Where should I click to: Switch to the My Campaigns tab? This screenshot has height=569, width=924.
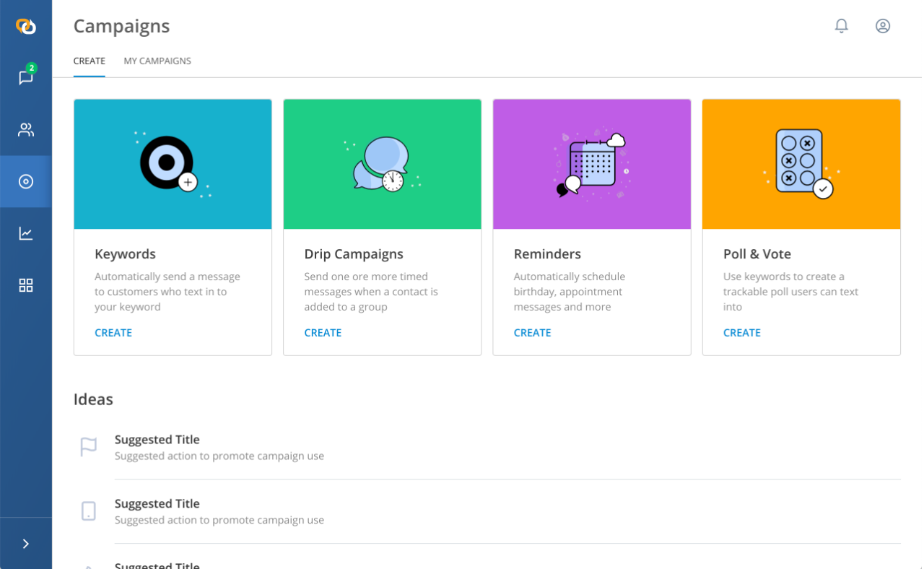pyautogui.click(x=157, y=61)
